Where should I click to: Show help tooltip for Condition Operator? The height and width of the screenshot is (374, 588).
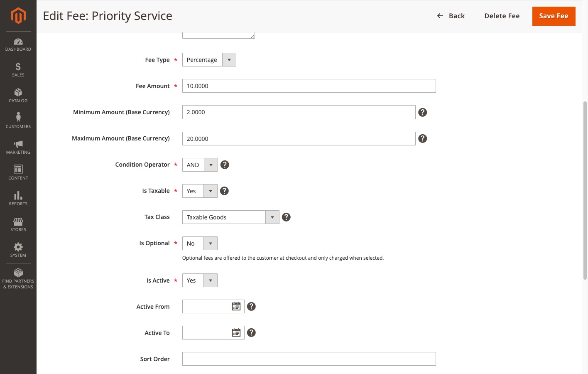tap(225, 165)
